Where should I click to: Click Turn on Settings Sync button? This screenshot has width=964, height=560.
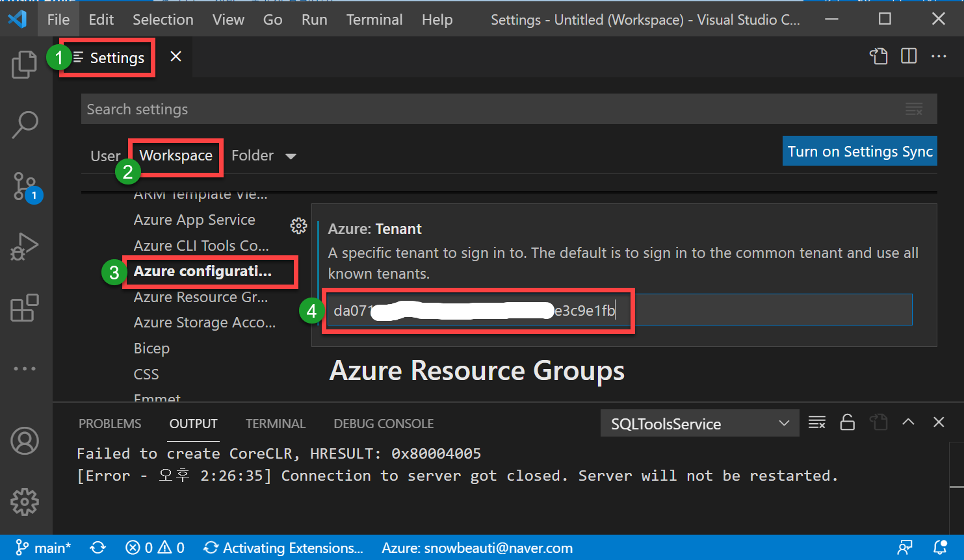[x=860, y=151]
